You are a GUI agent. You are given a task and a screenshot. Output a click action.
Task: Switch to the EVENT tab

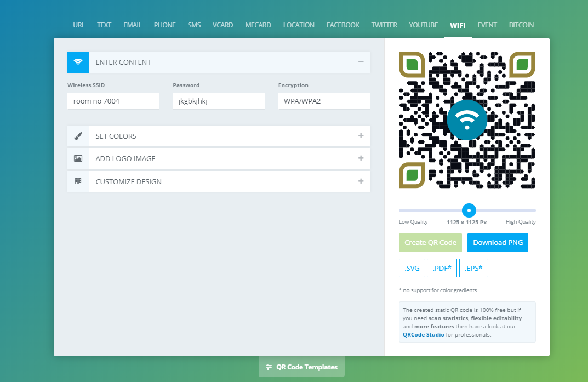(x=487, y=25)
